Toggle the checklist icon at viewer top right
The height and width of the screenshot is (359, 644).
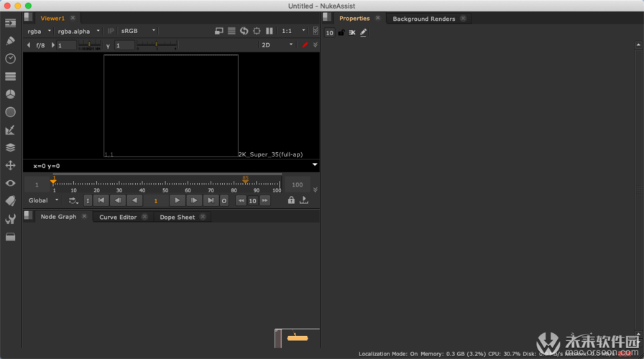(316, 31)
